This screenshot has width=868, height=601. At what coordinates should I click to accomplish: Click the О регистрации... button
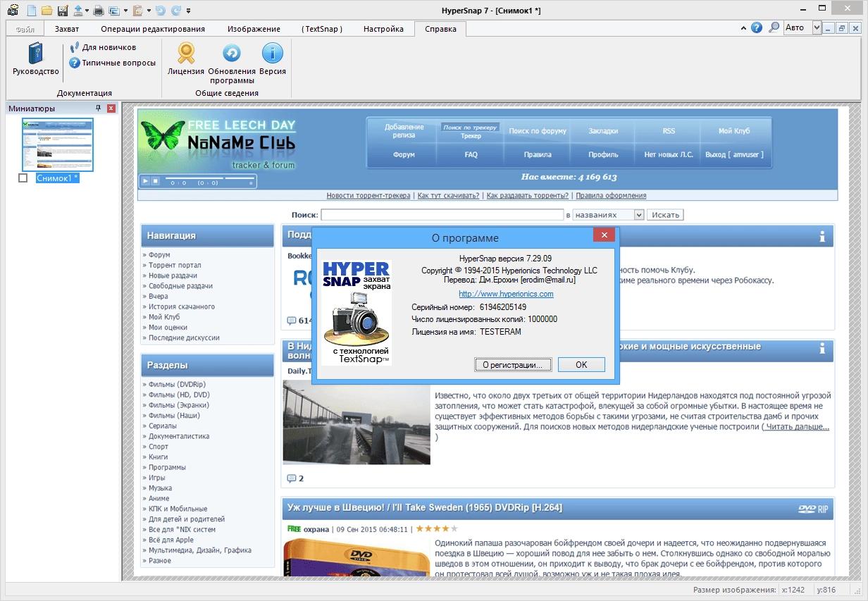point(513,365)
